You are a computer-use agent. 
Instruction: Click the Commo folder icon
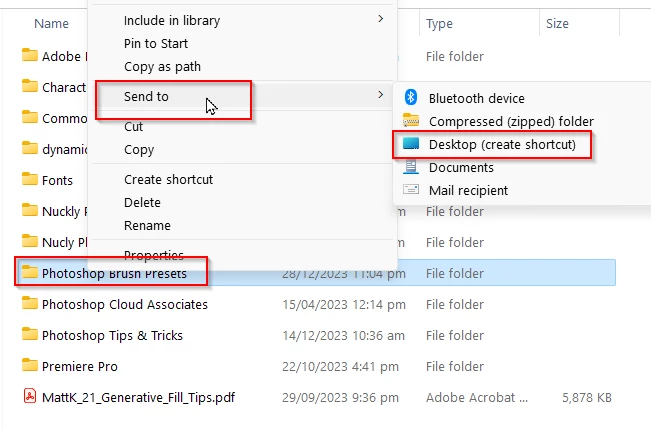coord(29,117)
